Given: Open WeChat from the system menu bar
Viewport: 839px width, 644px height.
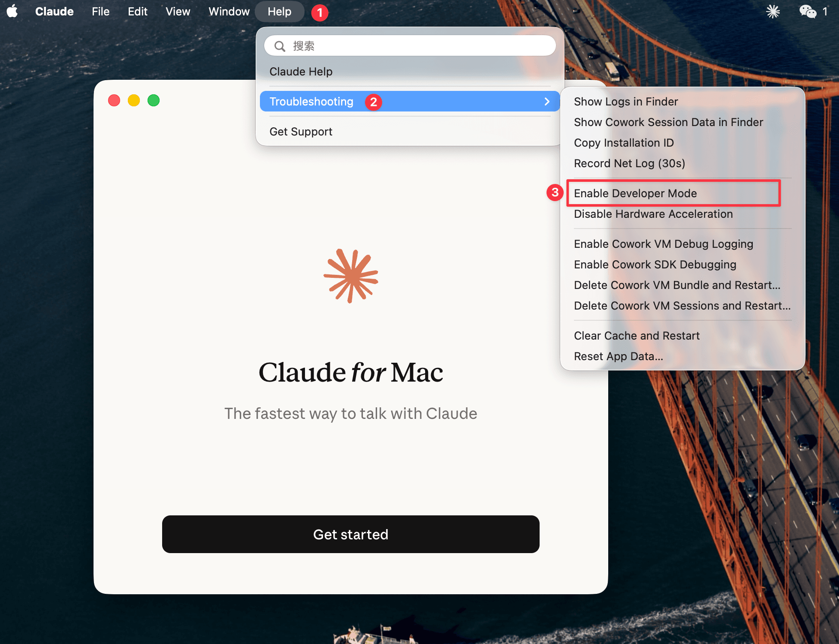Looking at the screenshot, I should coord(808,12).
